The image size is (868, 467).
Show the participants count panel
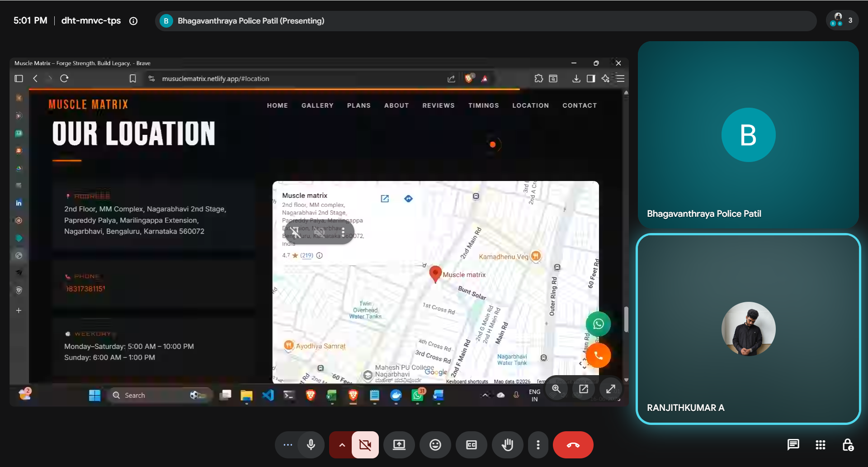coord(842,20)
